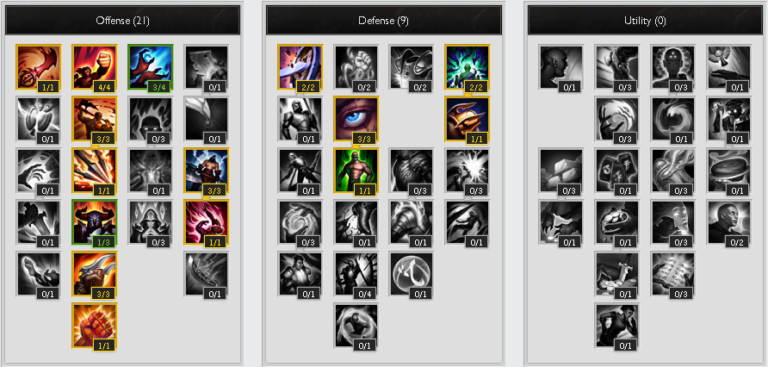768x367 pixels.
Task: Open the Defense (9) tree header
Action: click(x=384, y=21)
